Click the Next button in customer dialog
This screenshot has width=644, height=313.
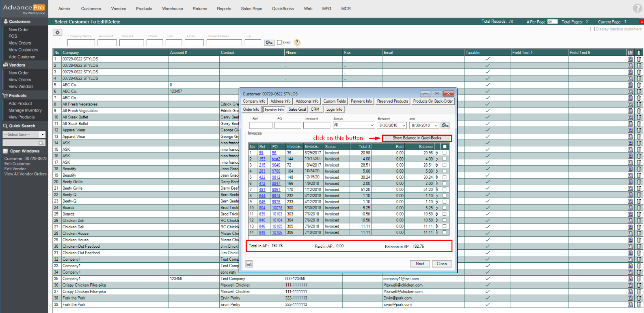point(420,264)
